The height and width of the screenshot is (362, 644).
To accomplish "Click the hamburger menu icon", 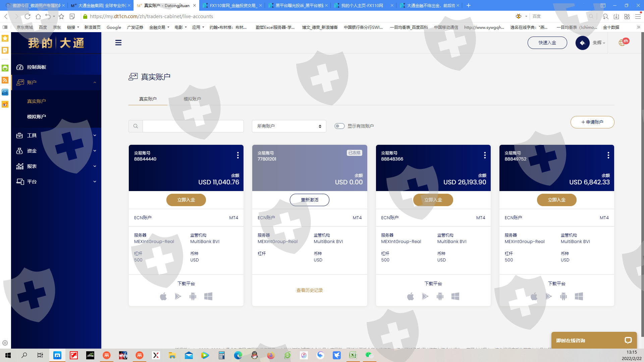I will click(x=118, y=43).
